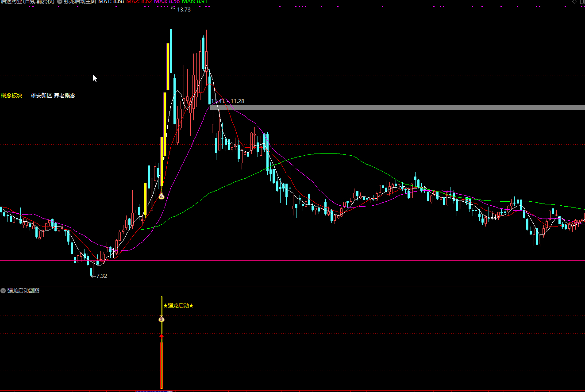Click the 强龙启动主图 main chart title
This screenshot has height=392, width=585.
[x=80, y=2]
